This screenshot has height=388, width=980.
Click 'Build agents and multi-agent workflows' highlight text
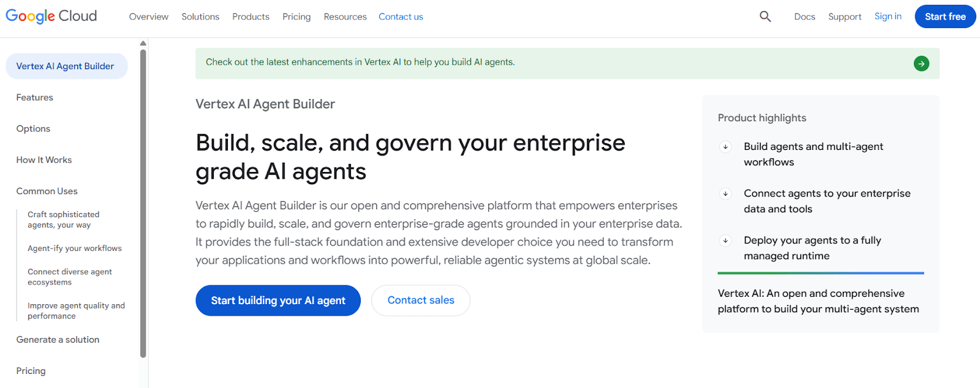[x=813, y=154]
